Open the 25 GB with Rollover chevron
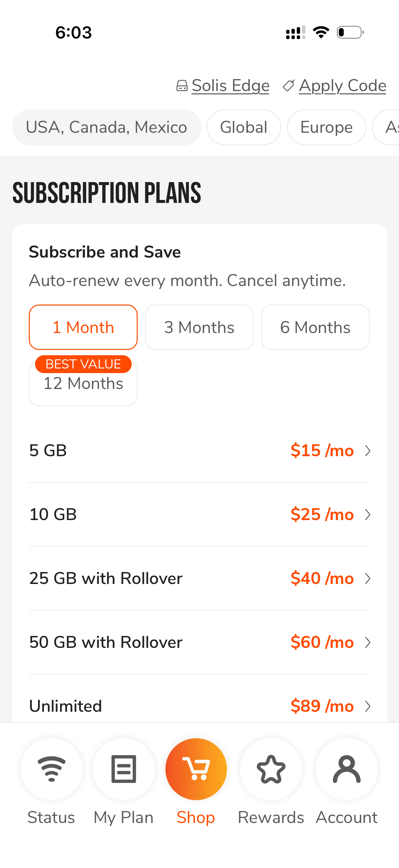Viewport: 399px width, 868px height. click(x=368, y=579)
